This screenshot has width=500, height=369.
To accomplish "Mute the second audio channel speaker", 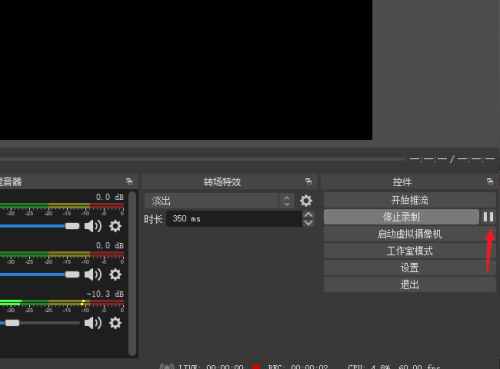I will tap(93, 274).
